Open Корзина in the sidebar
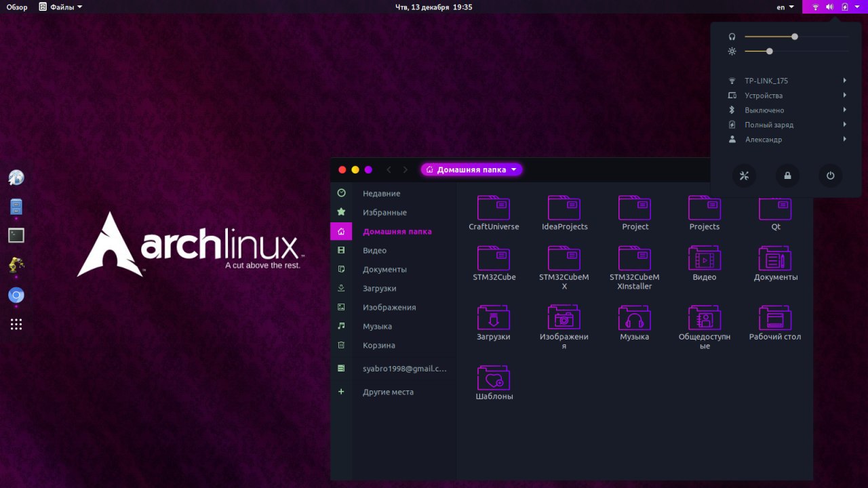 point(393,346)
